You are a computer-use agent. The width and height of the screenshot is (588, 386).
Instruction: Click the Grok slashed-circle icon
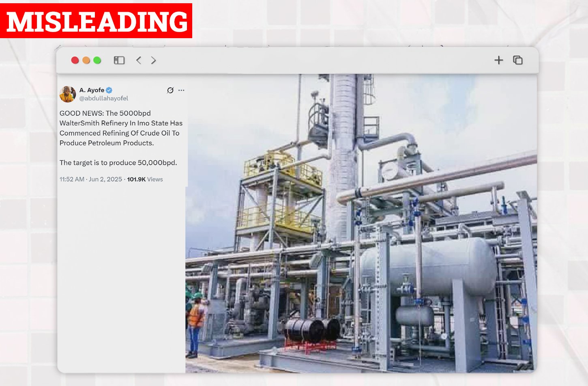click(x=170, y=90)
